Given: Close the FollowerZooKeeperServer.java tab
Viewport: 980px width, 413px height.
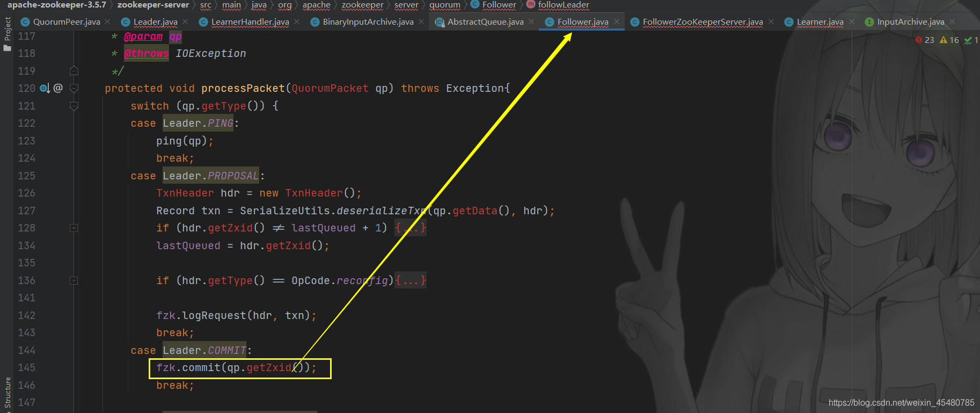Looking at the screenshot, I should pyautogui.click(x=771, y=21).
